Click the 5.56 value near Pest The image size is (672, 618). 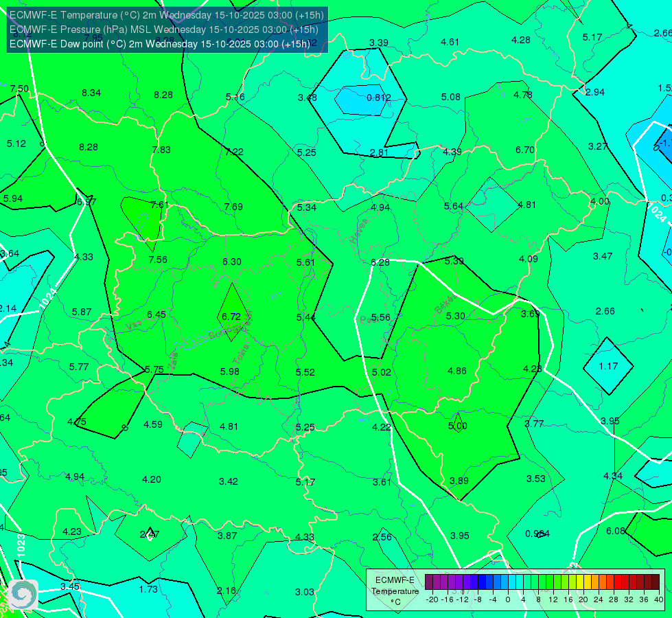pyautogui.click(x=380, y=317)
